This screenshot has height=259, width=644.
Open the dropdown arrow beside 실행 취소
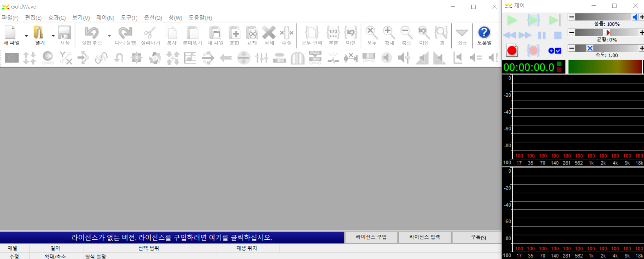tap(109, 36)
